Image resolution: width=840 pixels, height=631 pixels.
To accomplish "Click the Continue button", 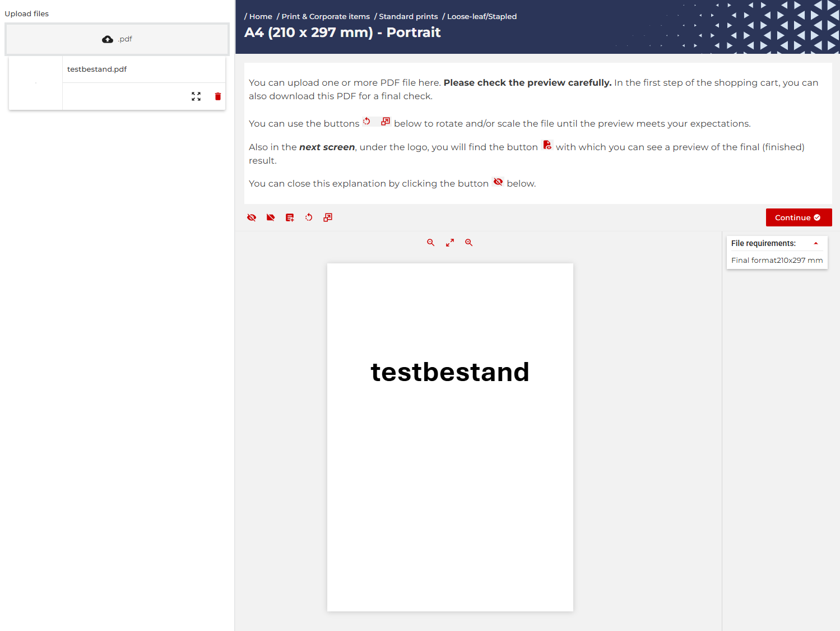I will (799, 217).
